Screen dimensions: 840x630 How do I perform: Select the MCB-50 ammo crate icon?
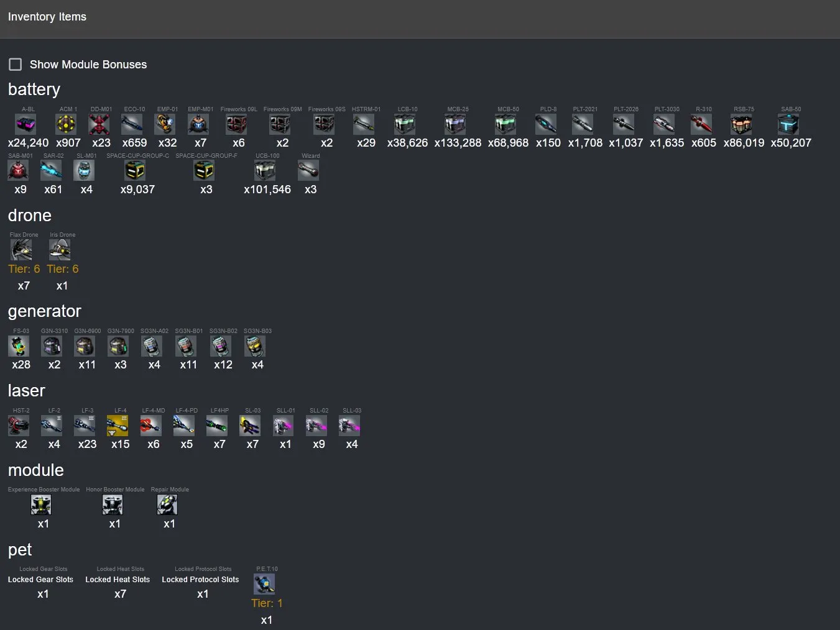506,124
